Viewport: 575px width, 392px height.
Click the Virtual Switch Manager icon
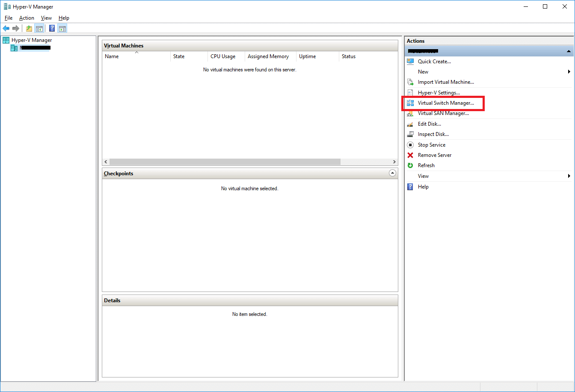point(410,103)
